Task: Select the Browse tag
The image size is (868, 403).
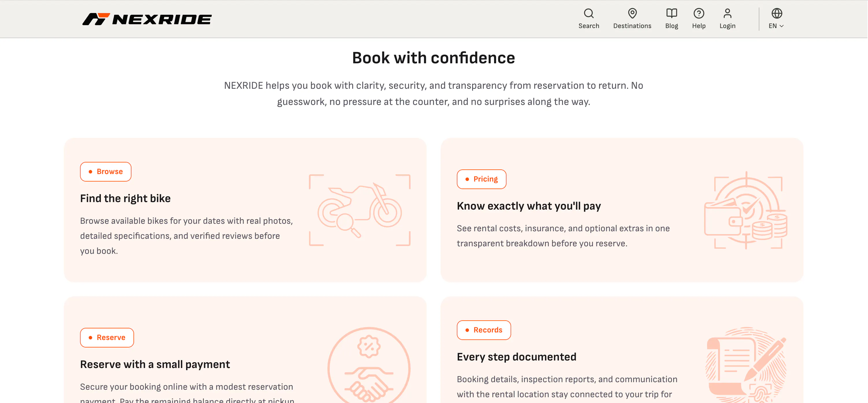Action: pyautogui.click(x=105, y=172)
